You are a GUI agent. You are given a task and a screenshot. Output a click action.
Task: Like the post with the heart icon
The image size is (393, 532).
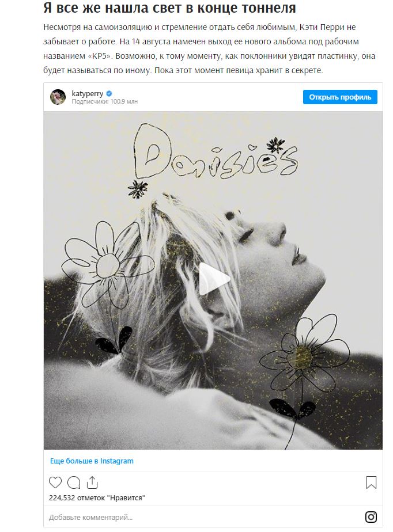pos(55,482)
